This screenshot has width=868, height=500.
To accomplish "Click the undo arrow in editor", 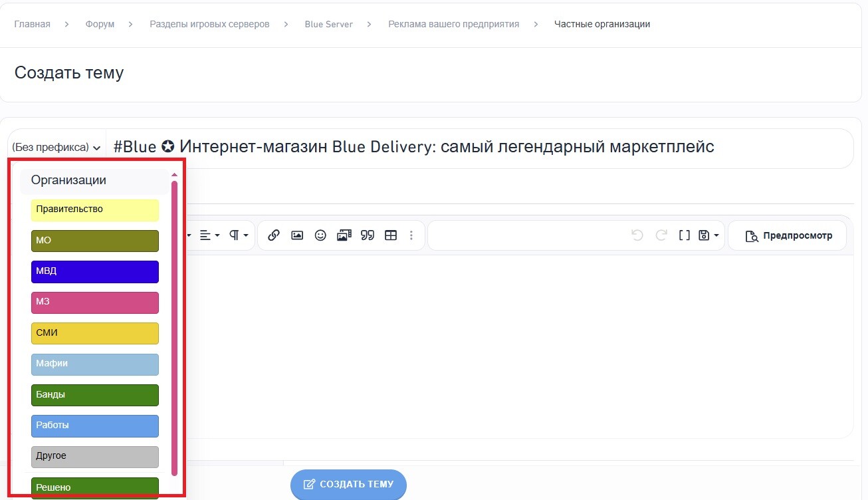I will (637, 235).
